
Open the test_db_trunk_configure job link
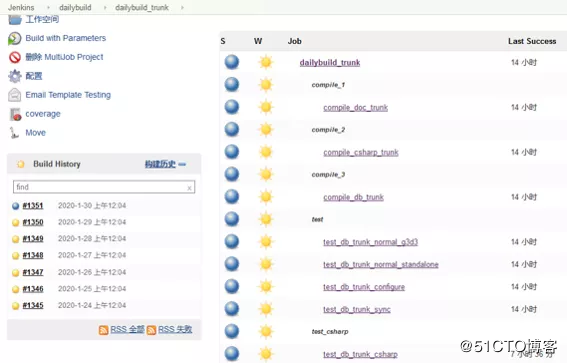click(364, 287)
